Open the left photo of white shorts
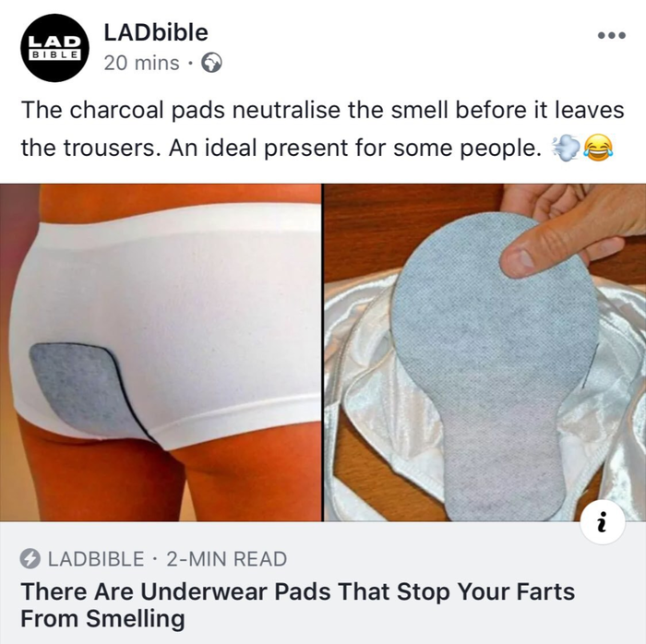The image size is (646, 644). (161, 352)
